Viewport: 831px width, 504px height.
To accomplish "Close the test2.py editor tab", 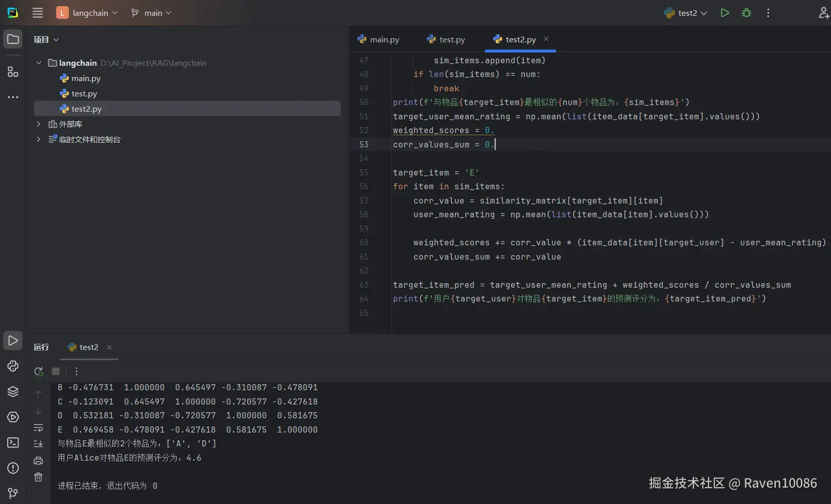I will point(546,39).
